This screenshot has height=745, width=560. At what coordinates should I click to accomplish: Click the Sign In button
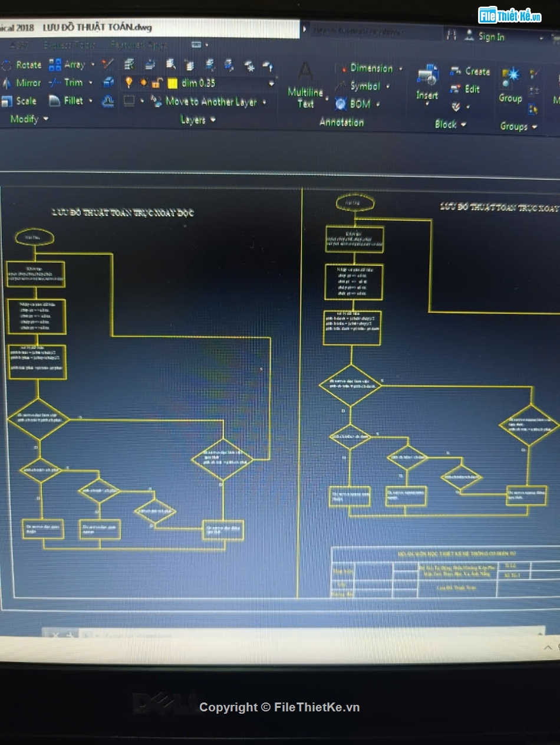[x=485, y=36]
